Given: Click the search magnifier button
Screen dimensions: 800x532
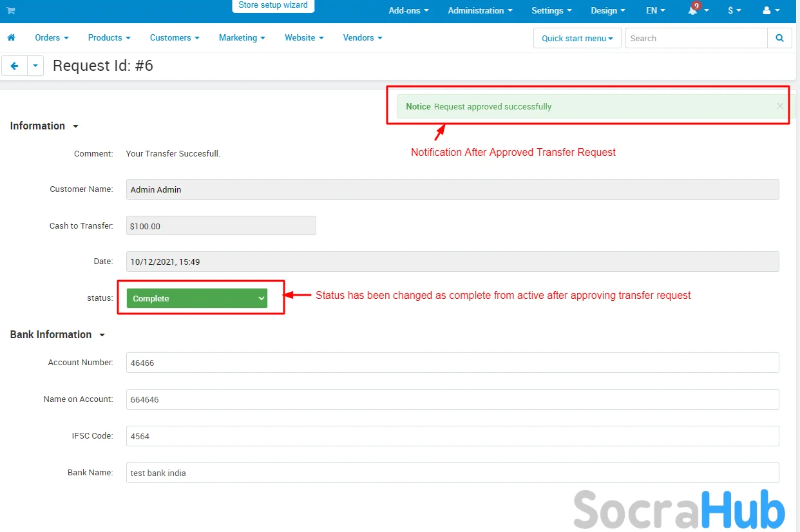Looking at the screenshot, I should point(779,38).
